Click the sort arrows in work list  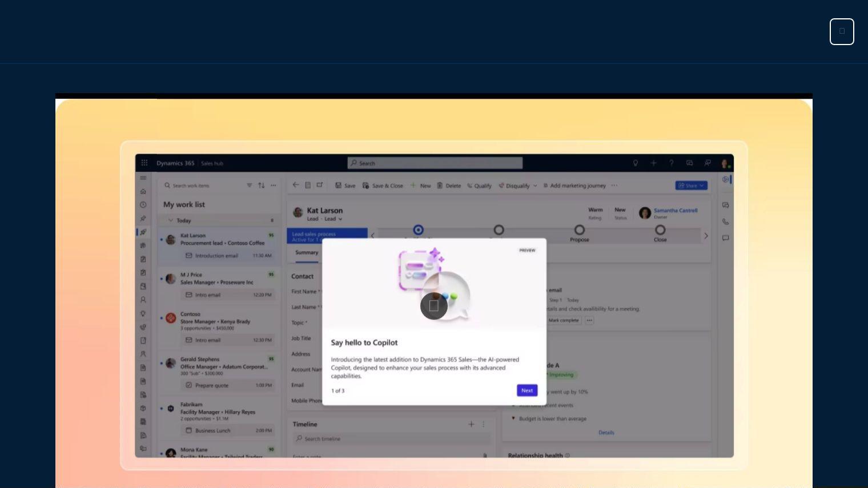(262, 185)
